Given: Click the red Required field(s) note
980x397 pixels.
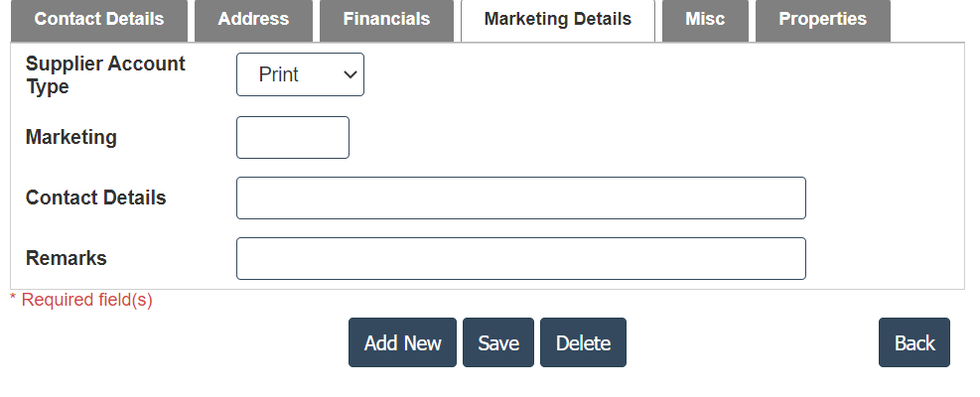Looking at the screenshot, I should [81, 299].
